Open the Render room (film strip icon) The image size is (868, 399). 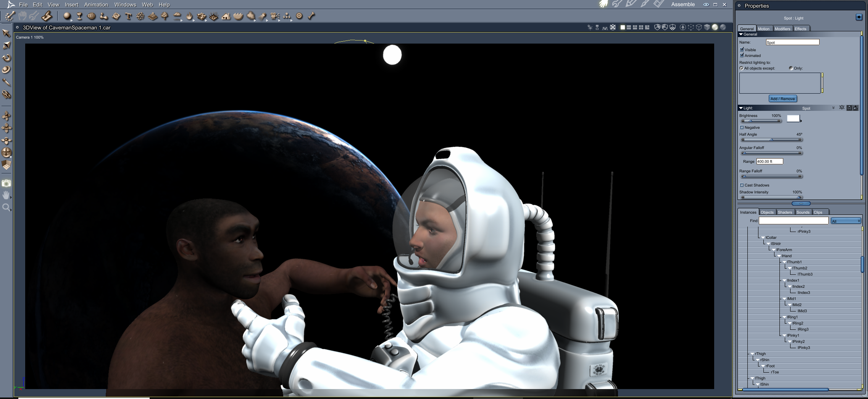point(659,4)
